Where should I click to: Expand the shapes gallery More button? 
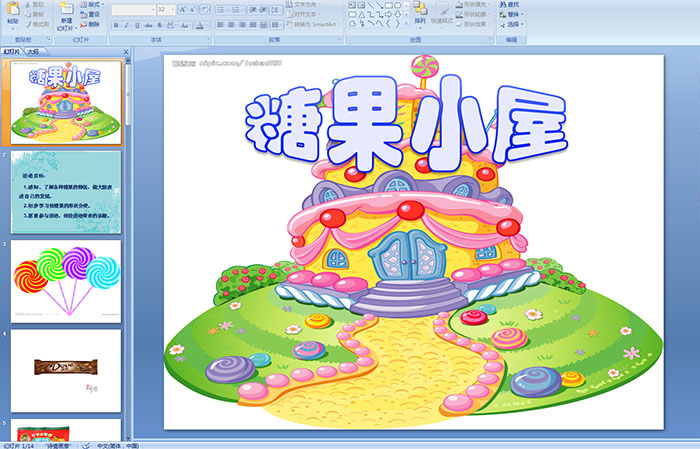point(406,23)
